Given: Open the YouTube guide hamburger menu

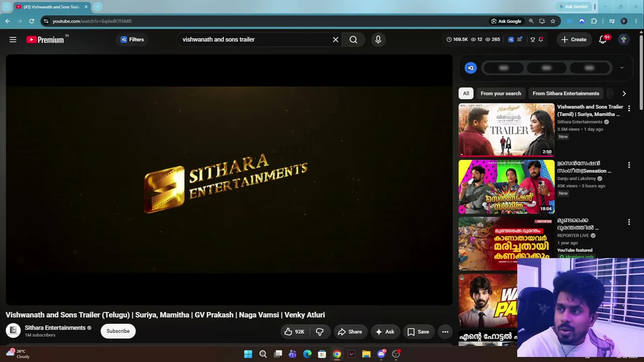Looking at the screenshot, I should click(13, 39).
